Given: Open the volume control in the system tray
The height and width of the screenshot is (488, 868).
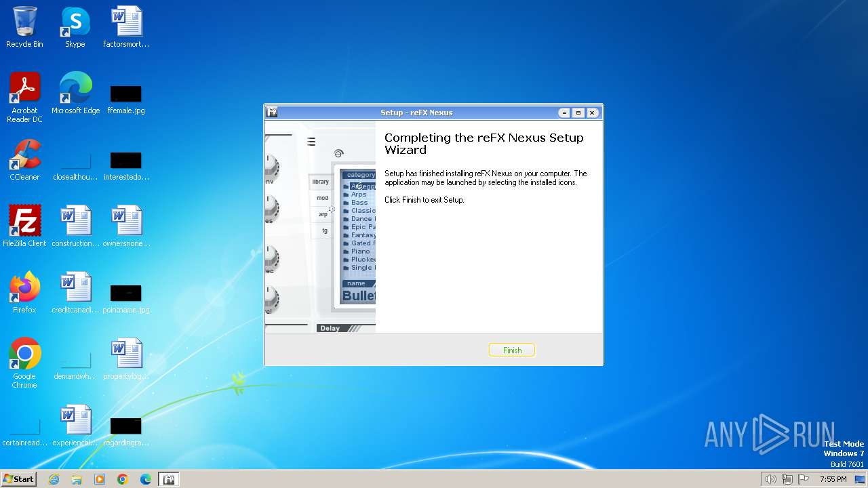Looking at the screenshot, I should tap(770, 479).
